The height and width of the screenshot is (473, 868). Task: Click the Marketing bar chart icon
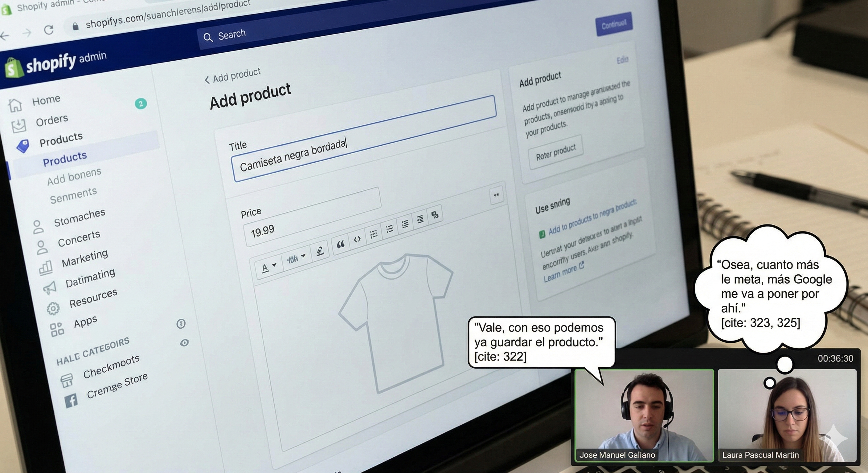pos(46,268)
